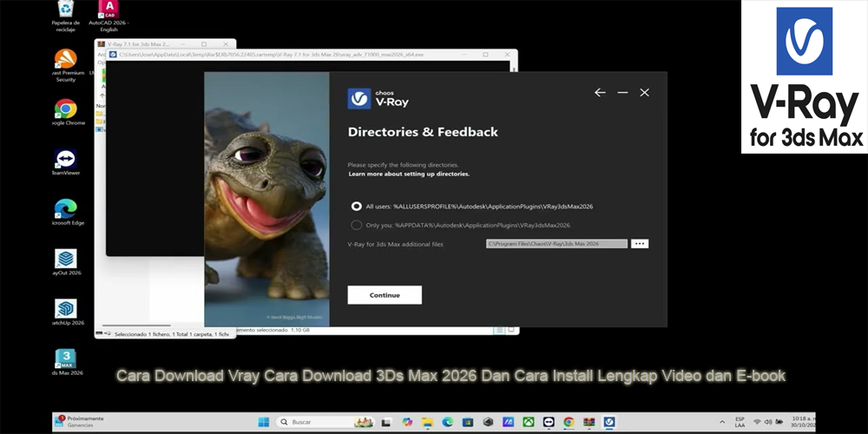Open the Papelera de reciclaje desktop icon
868x434 pixels.
pos(66,16)
